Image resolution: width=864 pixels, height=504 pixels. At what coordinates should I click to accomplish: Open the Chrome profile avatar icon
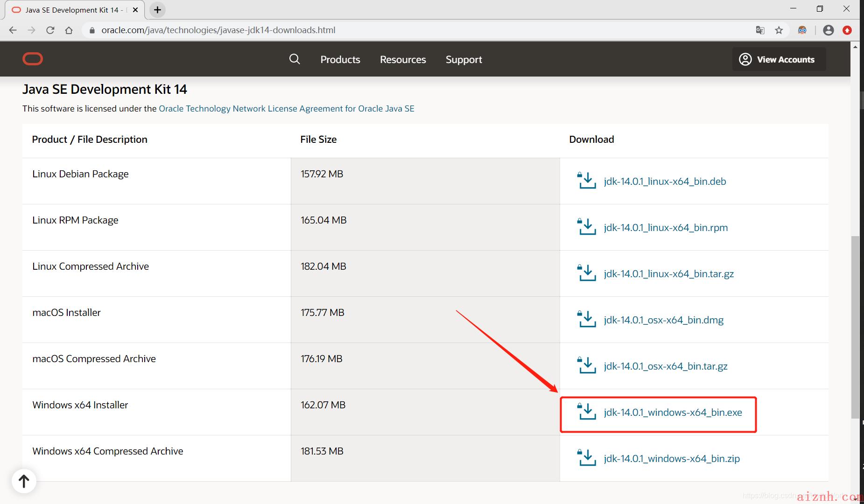click(829, 30)
